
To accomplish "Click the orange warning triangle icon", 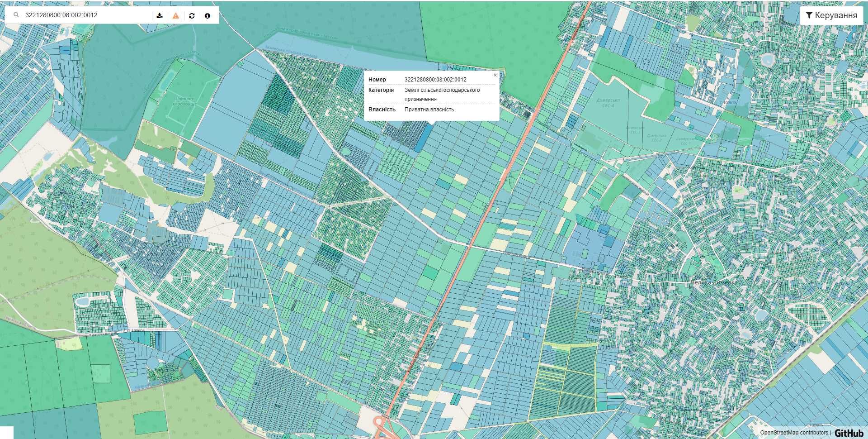I will pyautogui.click(x=176, y=15).
